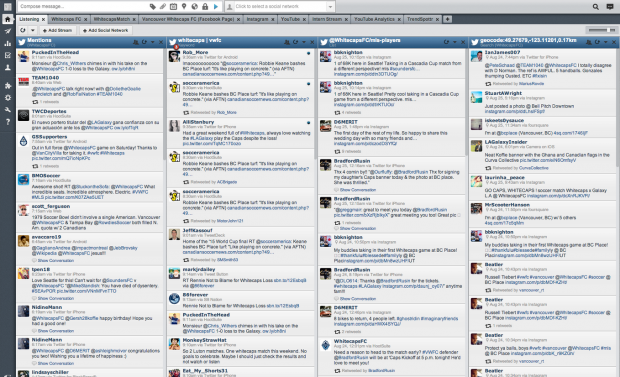This screenshot has height=377, width=620.
Task: Open IanJames007 username in geocode stream
Action: tap(502, 52)
